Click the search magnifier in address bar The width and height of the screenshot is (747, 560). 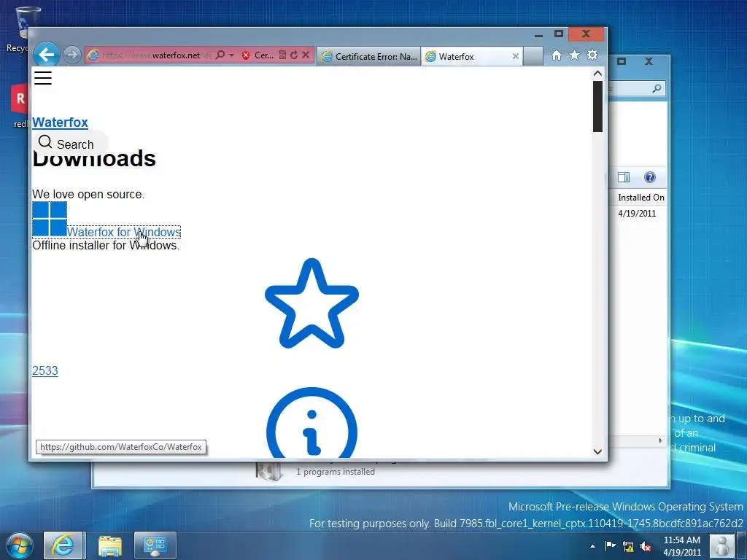220,55
